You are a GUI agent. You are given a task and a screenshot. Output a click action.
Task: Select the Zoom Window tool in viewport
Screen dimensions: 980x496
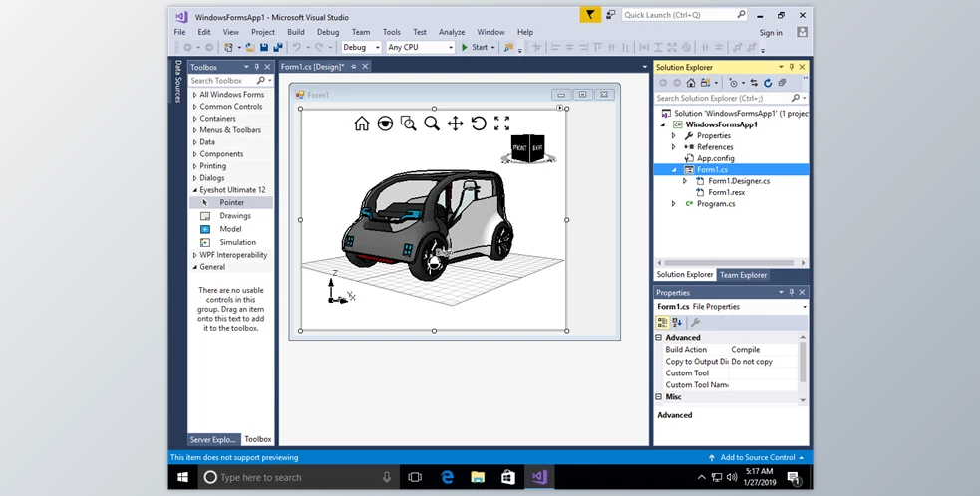[408, 124]
